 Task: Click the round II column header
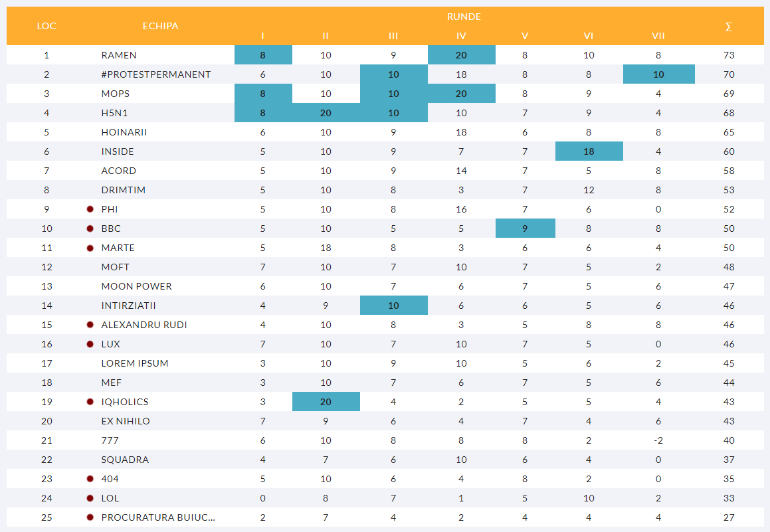(326, 36)
